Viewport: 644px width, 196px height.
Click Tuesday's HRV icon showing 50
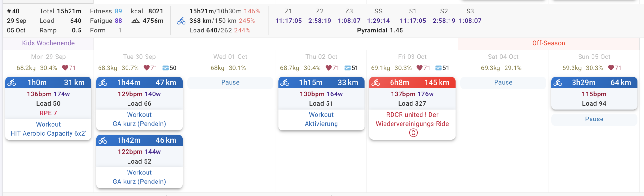click(x=166, y=68)
